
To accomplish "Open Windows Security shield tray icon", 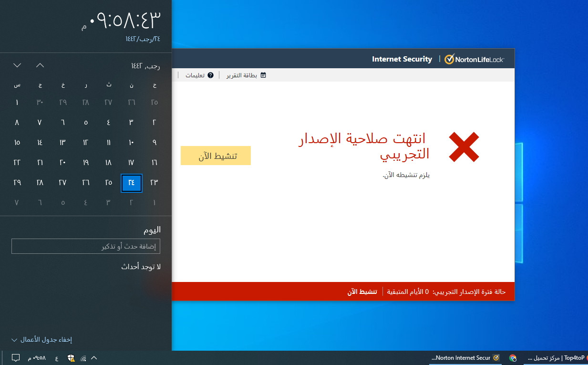I will 71,357.
